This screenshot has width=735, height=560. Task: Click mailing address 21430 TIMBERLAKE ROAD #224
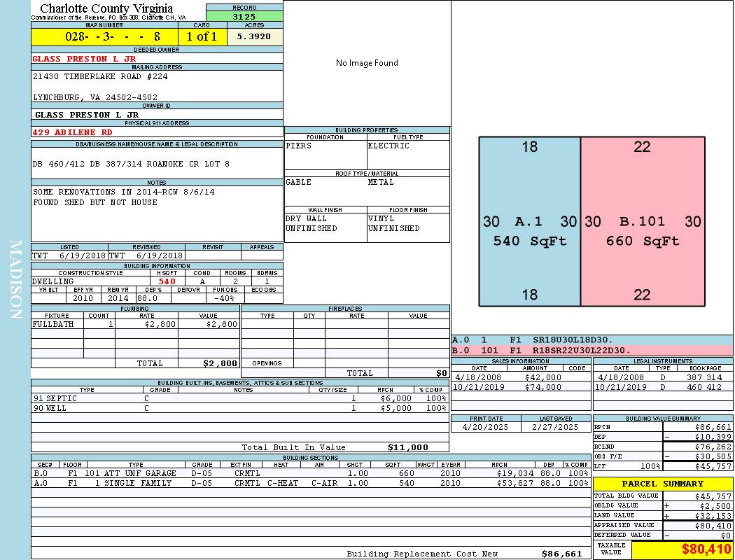tap(100, 76)
